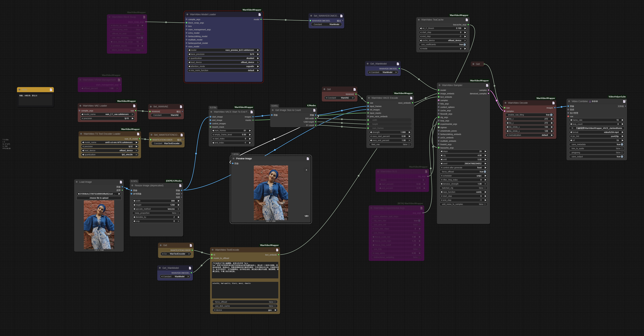Collapse the WanVideo VACE Encode node title dot
Image resolution: width=644 pixels, height=336 pixels.
click(369, 98)
